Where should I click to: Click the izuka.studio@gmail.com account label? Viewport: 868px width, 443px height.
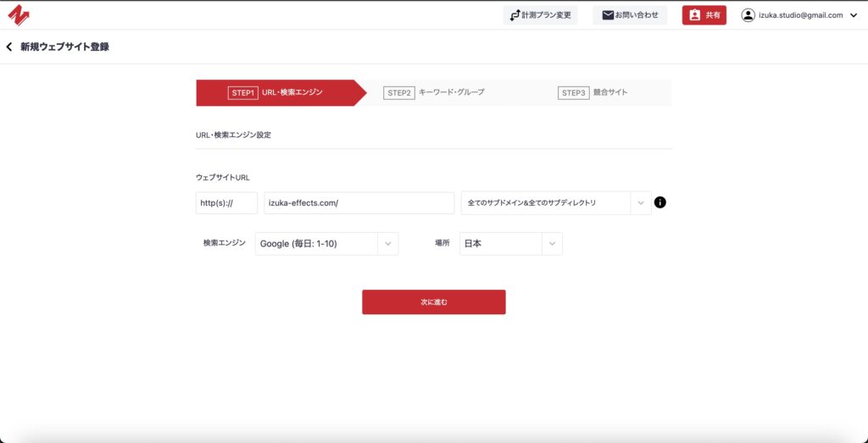(801, 15)
